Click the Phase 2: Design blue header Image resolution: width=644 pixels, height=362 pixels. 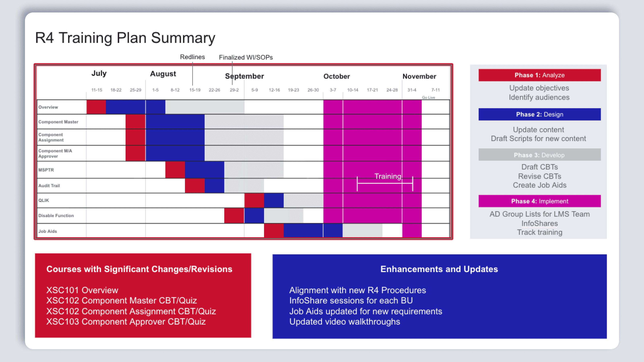point(539,114)
